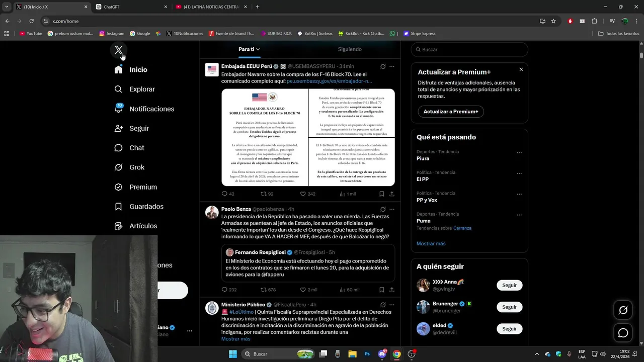Open Grok explain on Embajada post
Image resolution: width=644 pixels, height=362 pixels.
383,66
